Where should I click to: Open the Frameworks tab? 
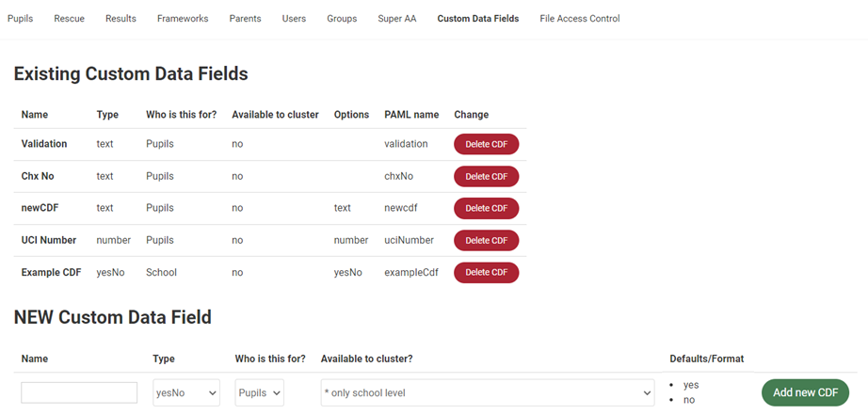(x=183, y=19)
